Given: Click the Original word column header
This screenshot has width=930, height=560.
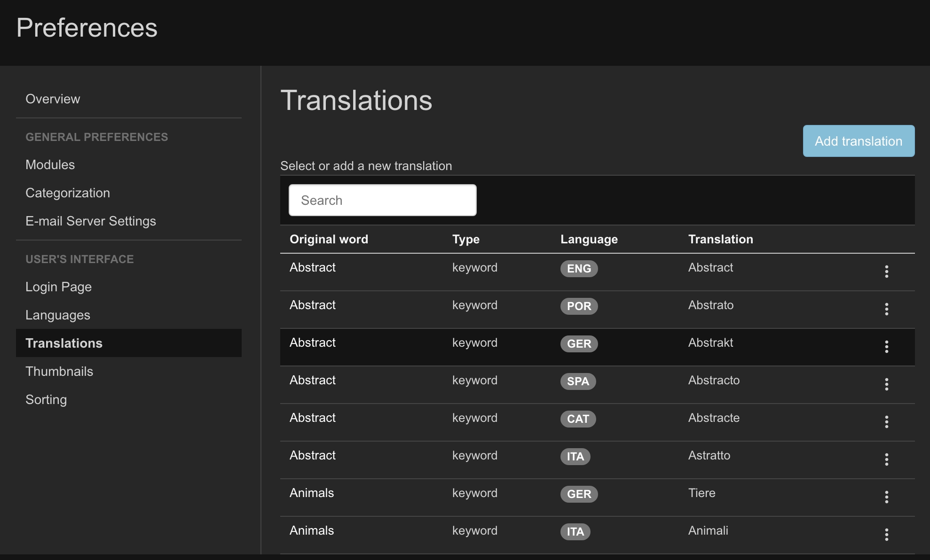Looking at the screenshot, I should [329, 239].
